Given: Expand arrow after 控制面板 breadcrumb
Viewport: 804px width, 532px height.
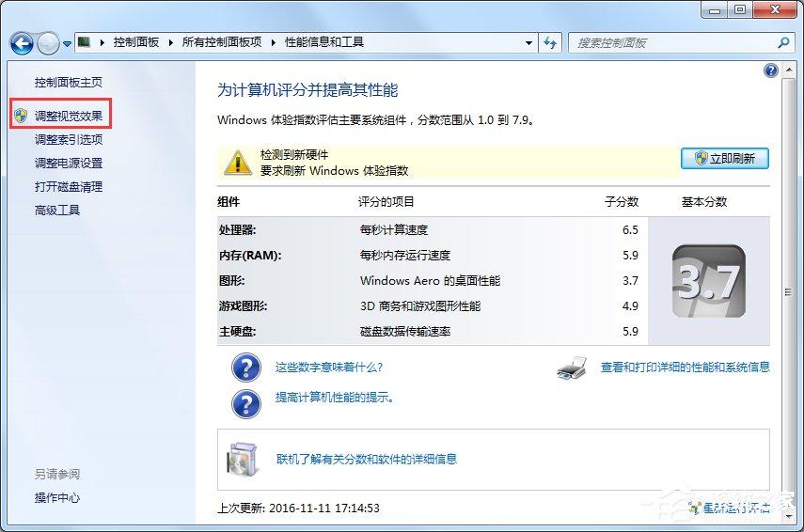Looking at the screenshot, I should [x=171, y=42].
